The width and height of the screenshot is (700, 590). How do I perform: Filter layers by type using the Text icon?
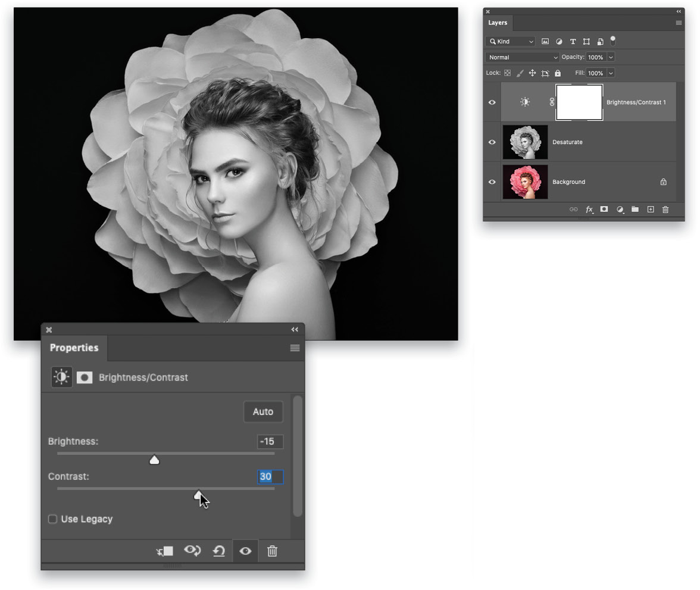(573, 41)
